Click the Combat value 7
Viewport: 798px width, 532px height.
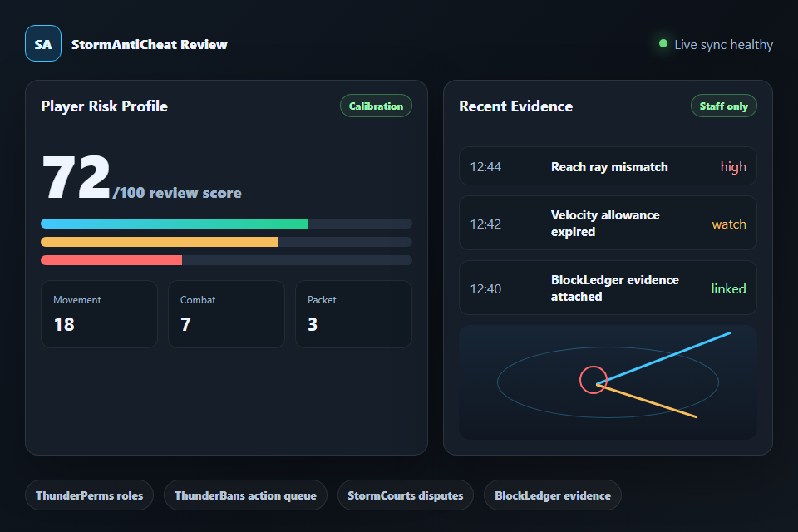click(x=185, y=324)
